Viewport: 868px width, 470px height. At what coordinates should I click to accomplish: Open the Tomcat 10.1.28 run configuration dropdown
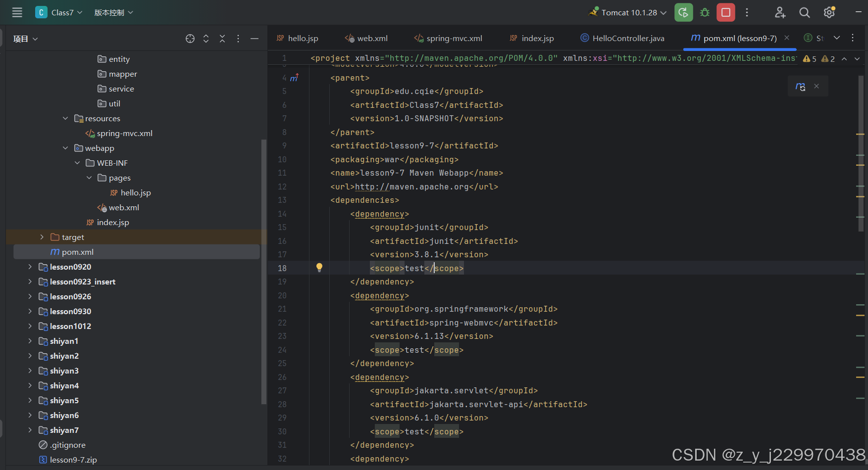tap(664, 12)
